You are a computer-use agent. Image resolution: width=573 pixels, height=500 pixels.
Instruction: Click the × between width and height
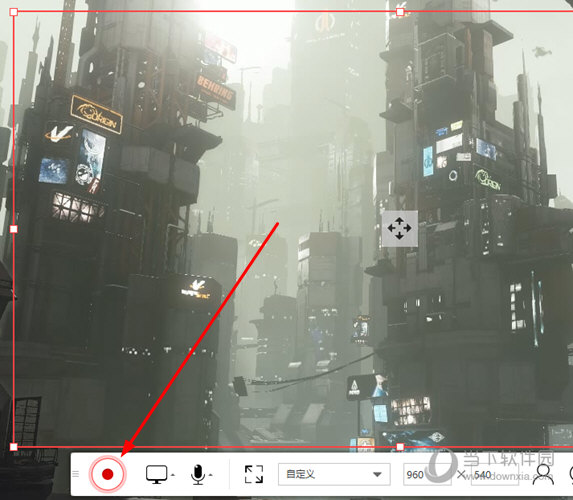pyautogui.click(x=461, y=474)
